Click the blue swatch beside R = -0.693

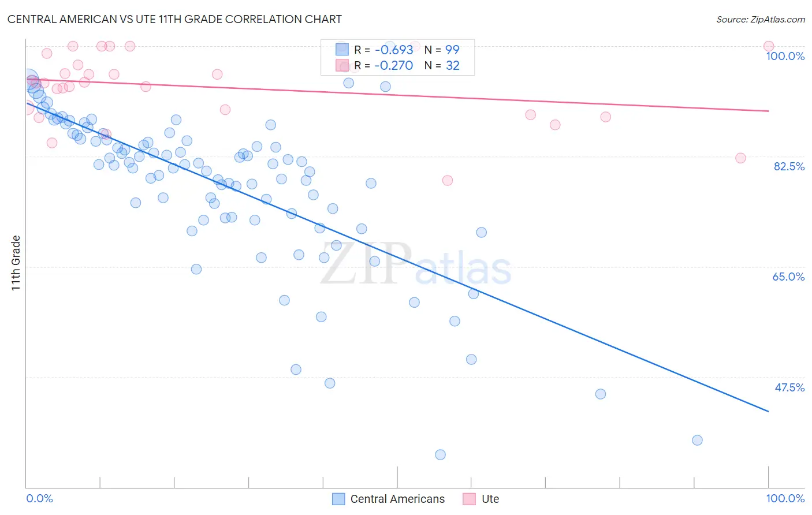(x=342, y=50)
